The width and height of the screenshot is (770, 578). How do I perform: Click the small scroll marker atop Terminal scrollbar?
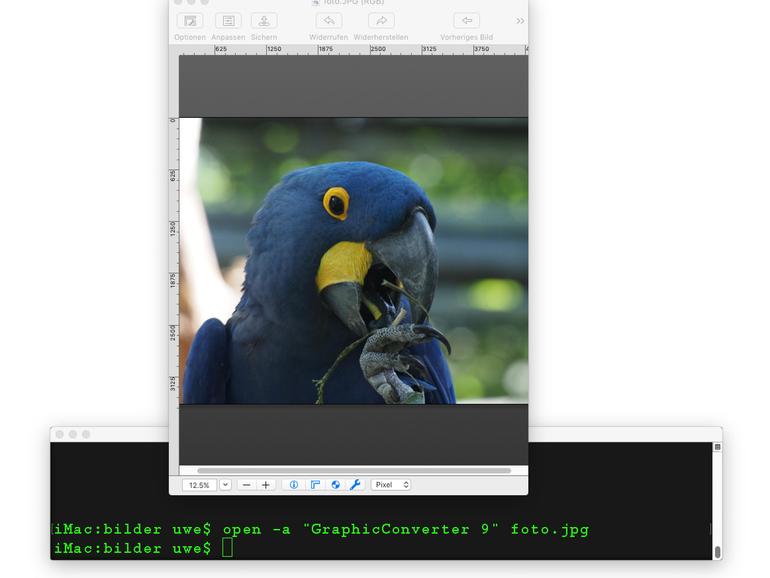click(x=717, y=447)
